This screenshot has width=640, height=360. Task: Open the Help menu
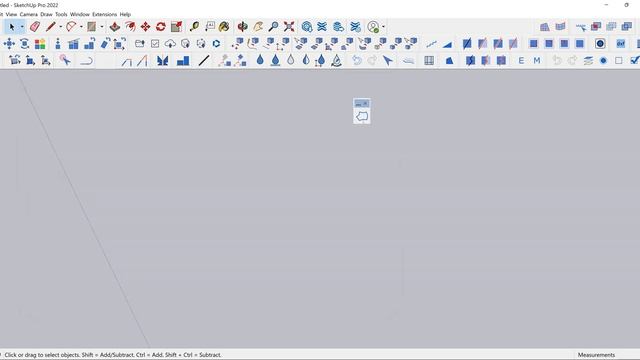tap(125, 14)
